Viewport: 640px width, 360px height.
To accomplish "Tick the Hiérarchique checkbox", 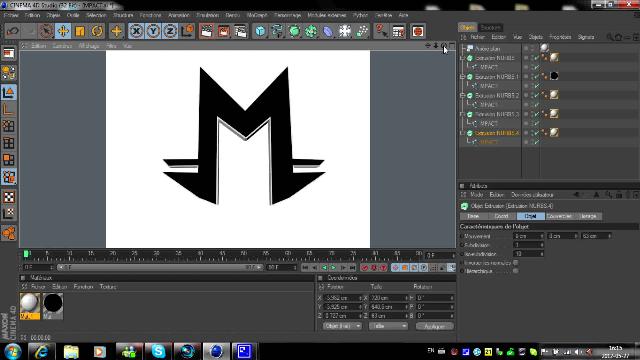I will coord(516,271).
